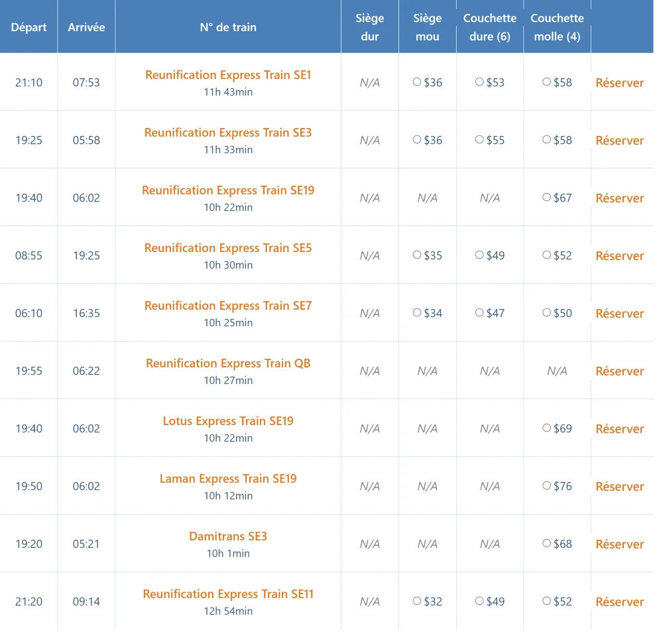
Task: Pick $49 hard sleeper on train SE5
Action: pyautogui.click(x=479, y=255)
